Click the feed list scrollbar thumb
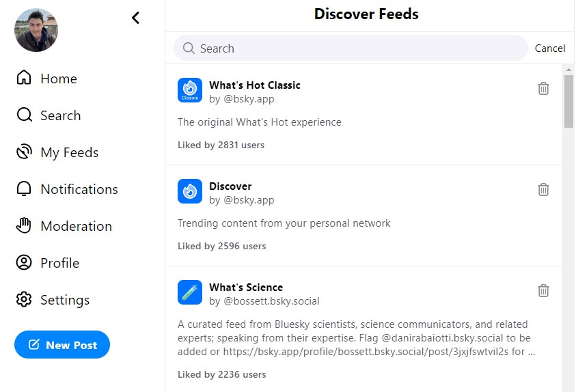This screenshot has height=392, width=576. click(x=568, y=101)
